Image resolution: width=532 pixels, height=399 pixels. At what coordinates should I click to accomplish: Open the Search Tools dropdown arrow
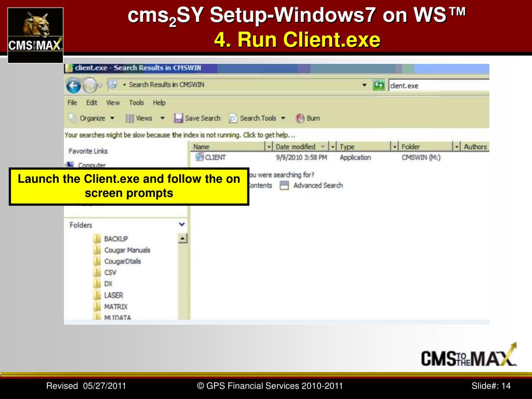pos(283,118)
